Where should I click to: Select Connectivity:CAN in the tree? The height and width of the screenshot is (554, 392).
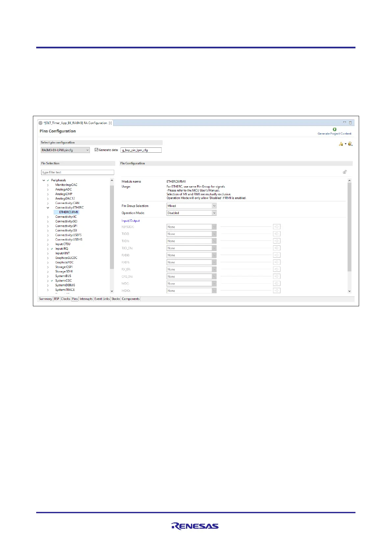67,203
